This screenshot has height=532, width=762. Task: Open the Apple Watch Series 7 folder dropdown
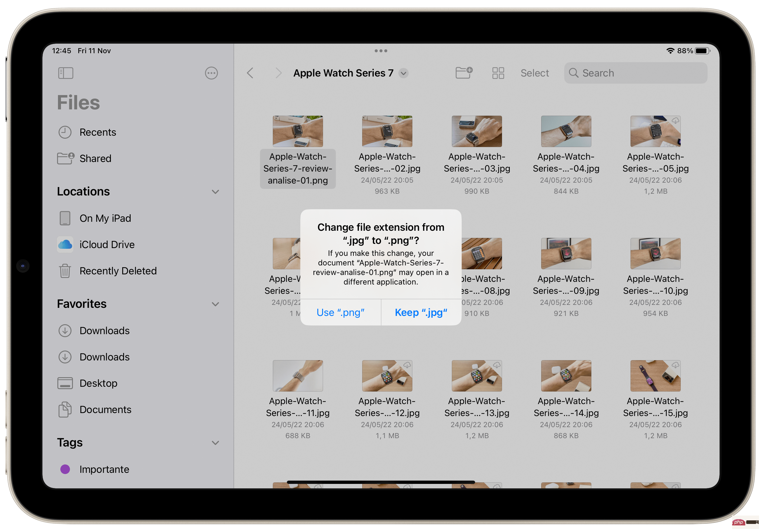[x=405, y=73]
